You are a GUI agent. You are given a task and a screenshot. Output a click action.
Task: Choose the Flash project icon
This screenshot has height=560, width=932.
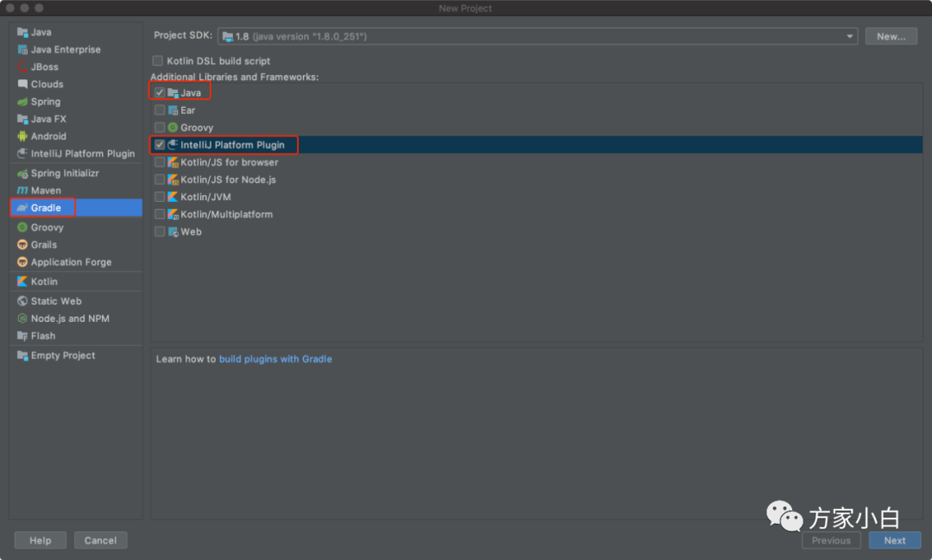22,336
